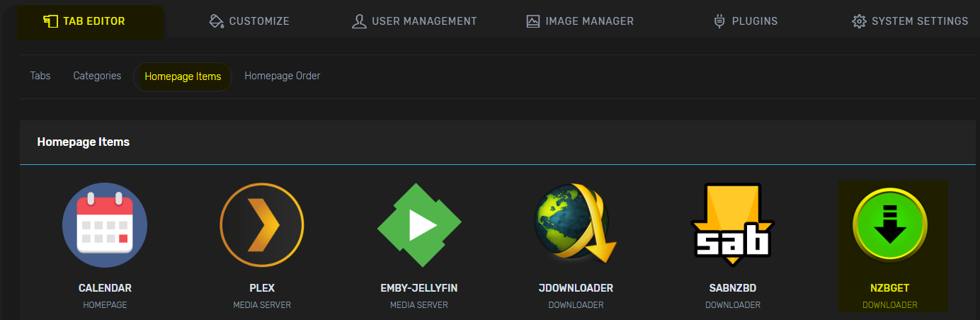Click the User Management person icon
This screenshot has width=980, height=320.
(x=359, y=21)
